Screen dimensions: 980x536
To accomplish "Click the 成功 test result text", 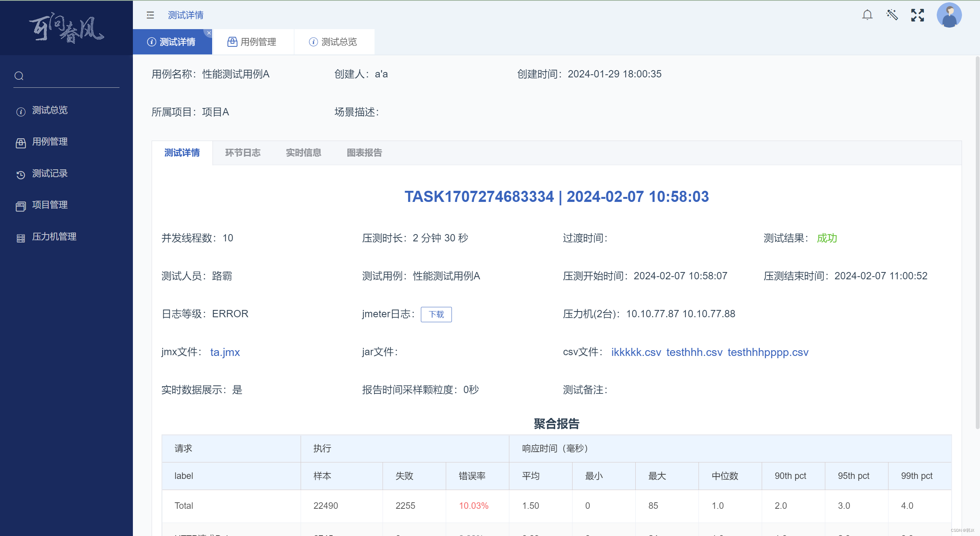I will 827,238.
